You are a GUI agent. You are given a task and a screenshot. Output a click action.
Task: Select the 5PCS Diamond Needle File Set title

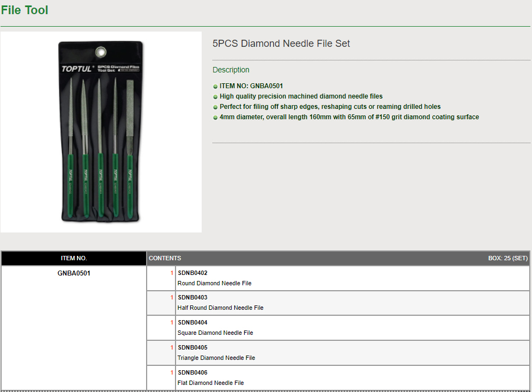pos(281,44)
